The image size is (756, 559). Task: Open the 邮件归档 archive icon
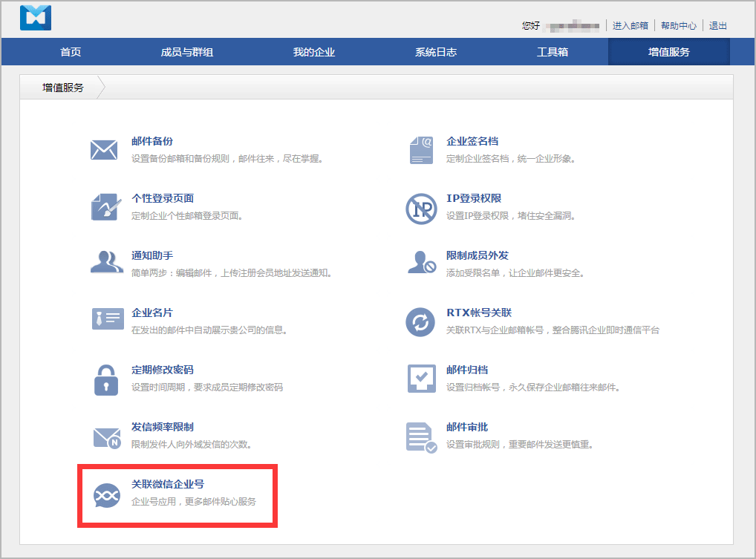coord(421,379)
